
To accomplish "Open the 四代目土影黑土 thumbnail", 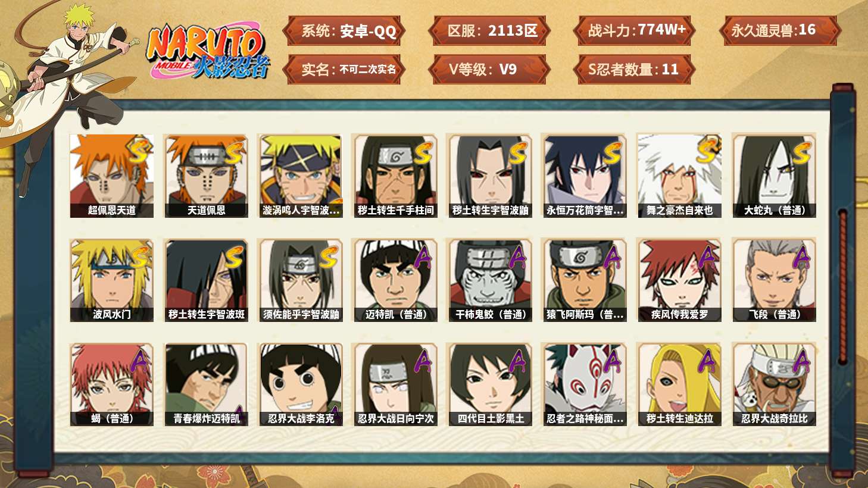I will tap(490, 384).
